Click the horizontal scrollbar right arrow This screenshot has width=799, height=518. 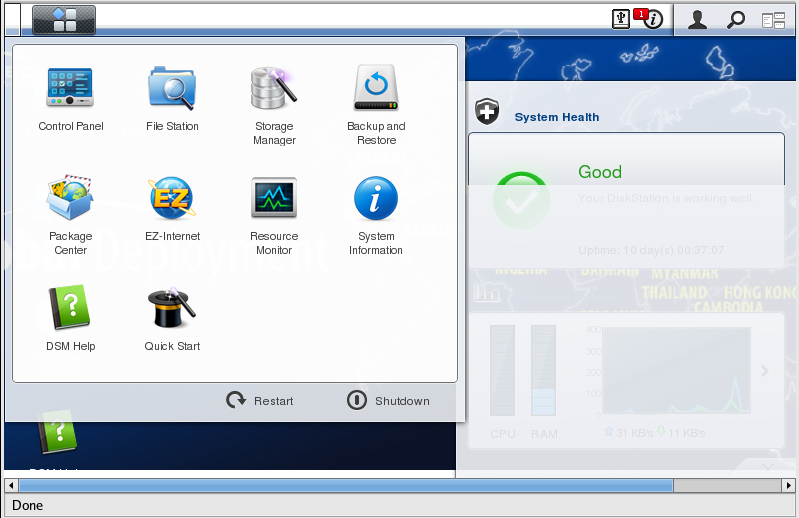coord(788,485)
